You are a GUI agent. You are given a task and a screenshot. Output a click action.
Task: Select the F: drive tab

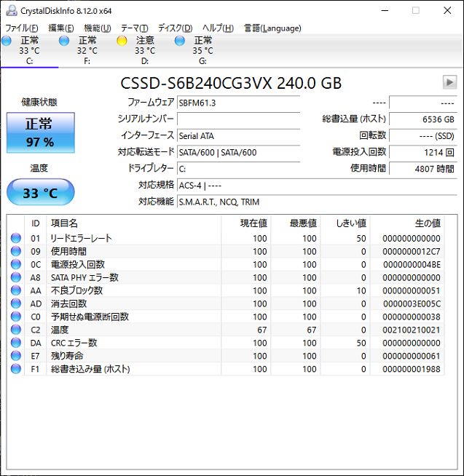(87, 51)
